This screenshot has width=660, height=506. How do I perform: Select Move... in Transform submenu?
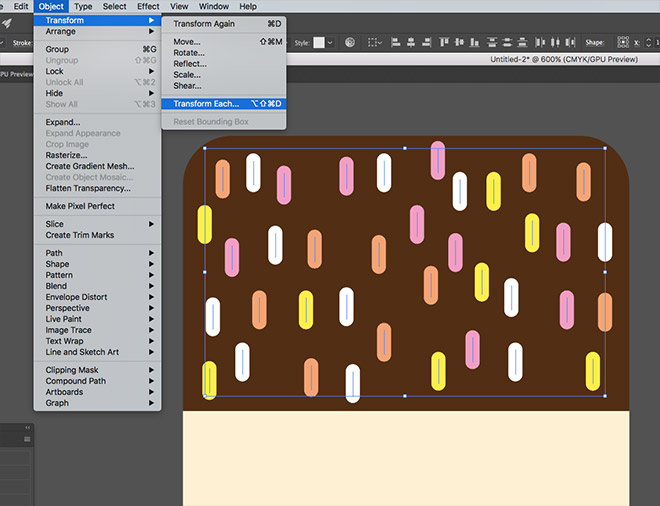(224, 42)
